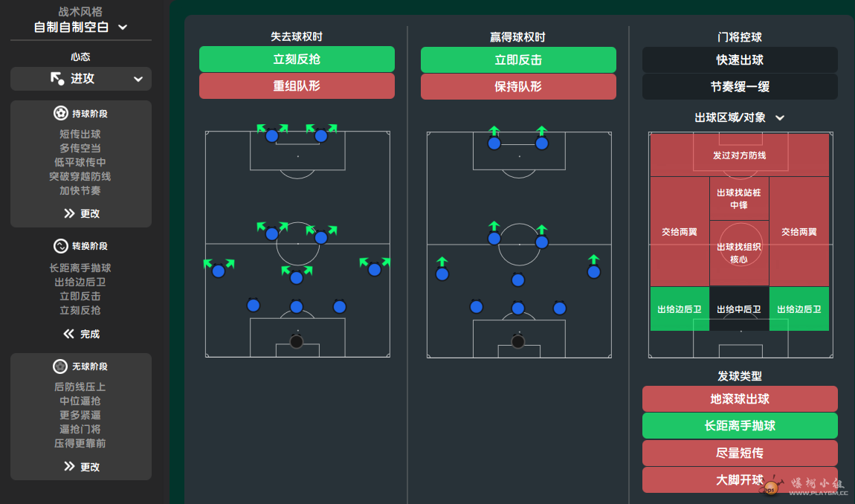Select the 立即反击 button

518,60
